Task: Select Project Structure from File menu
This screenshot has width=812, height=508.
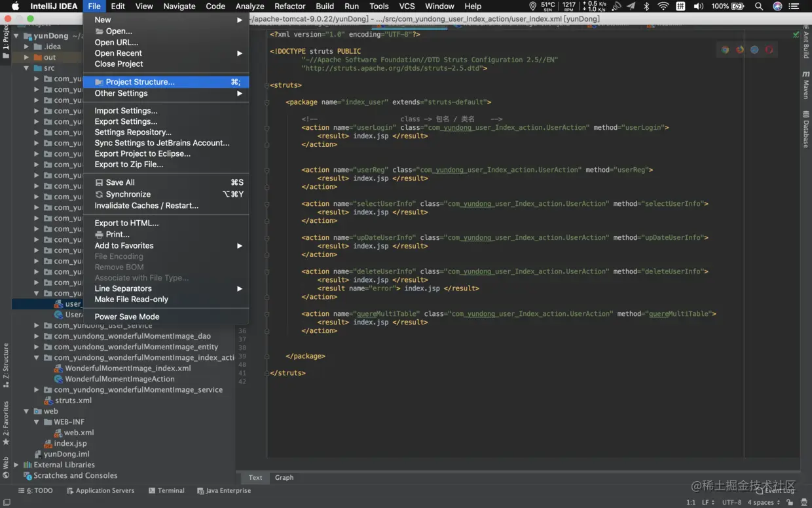Action: point(139,82)
